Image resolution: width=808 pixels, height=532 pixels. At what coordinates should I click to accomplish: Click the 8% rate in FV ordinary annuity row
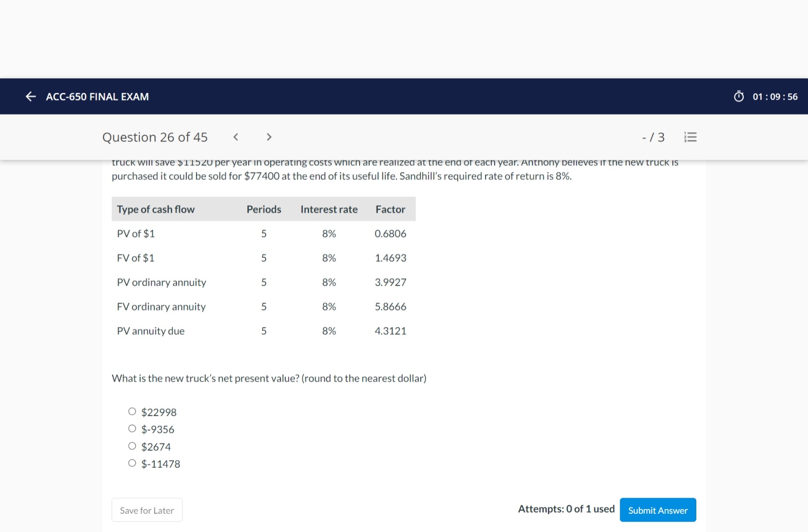[329, 307]
